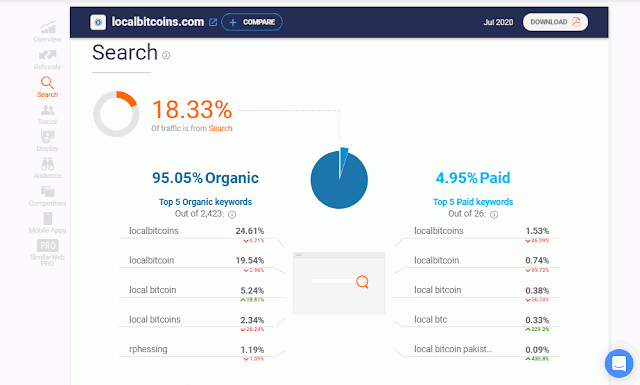Viewport: 640px width, 385px height.
Task: Click the 18.33% traffic figure
Action: coord(192,109)
